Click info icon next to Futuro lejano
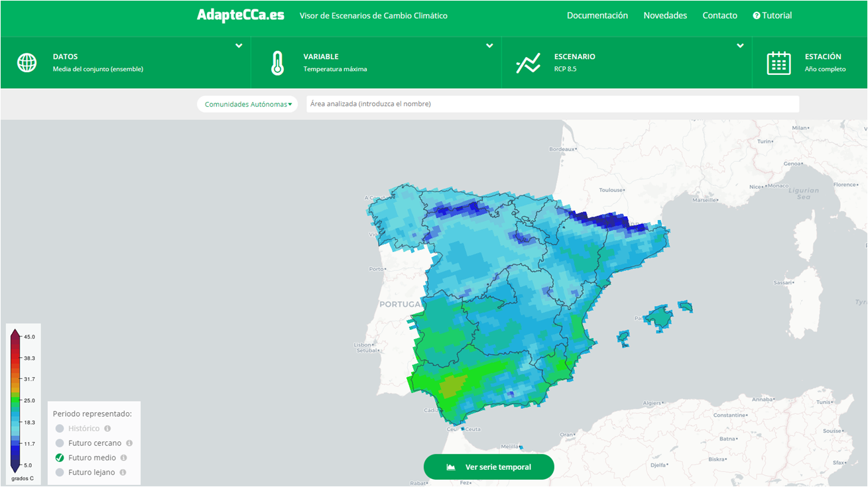The height and width of the screenshot is (487, 868). coord(123,472)
